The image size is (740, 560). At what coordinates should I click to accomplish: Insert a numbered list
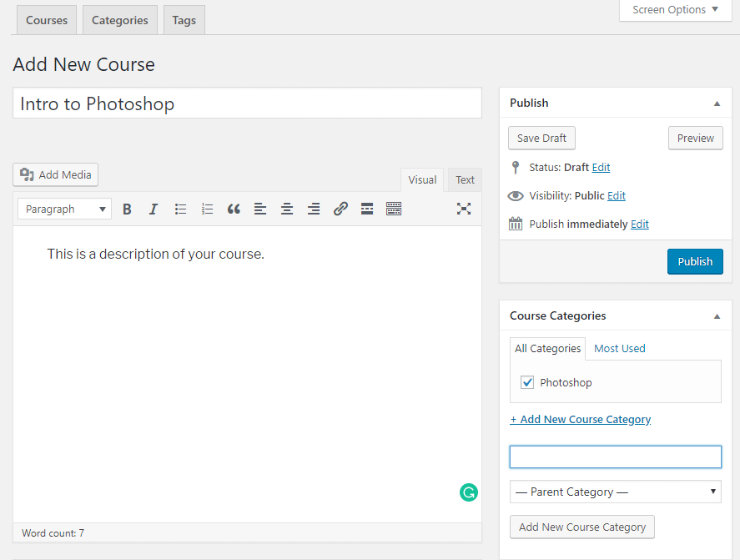tap(207, 209)
